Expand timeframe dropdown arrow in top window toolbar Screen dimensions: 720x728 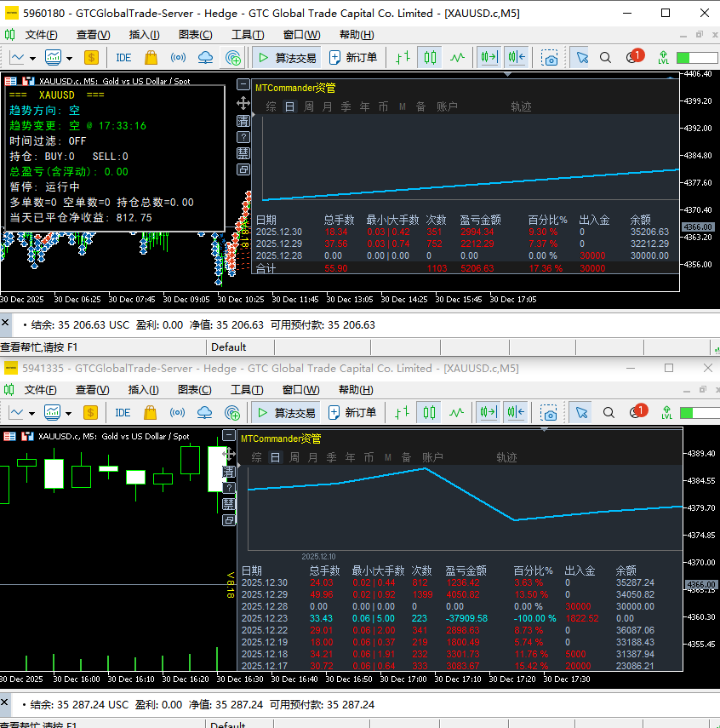(x=32, y=59)
